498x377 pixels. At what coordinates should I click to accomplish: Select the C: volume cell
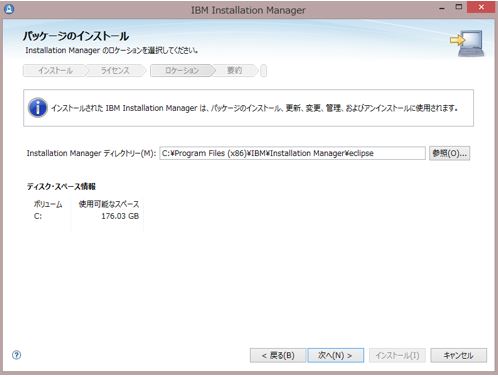38,216
